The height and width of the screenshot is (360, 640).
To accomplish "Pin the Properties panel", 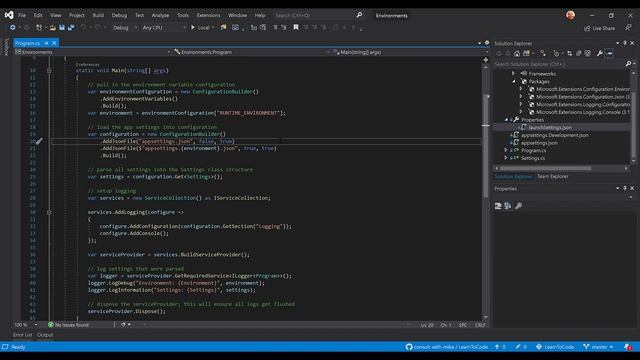I will (x=625, y=188).
